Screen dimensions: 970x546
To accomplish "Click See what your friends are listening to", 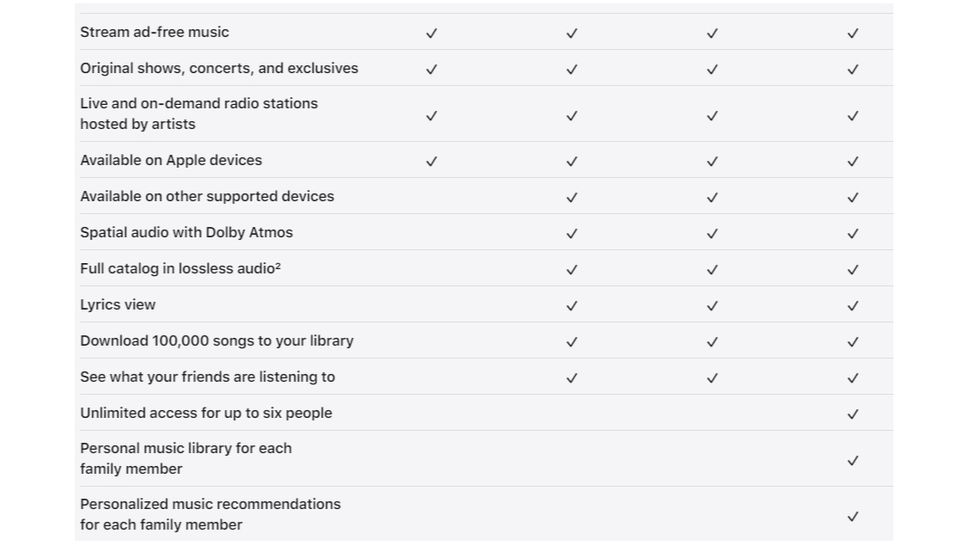I will pyautogui.click(x=208, y=376).
